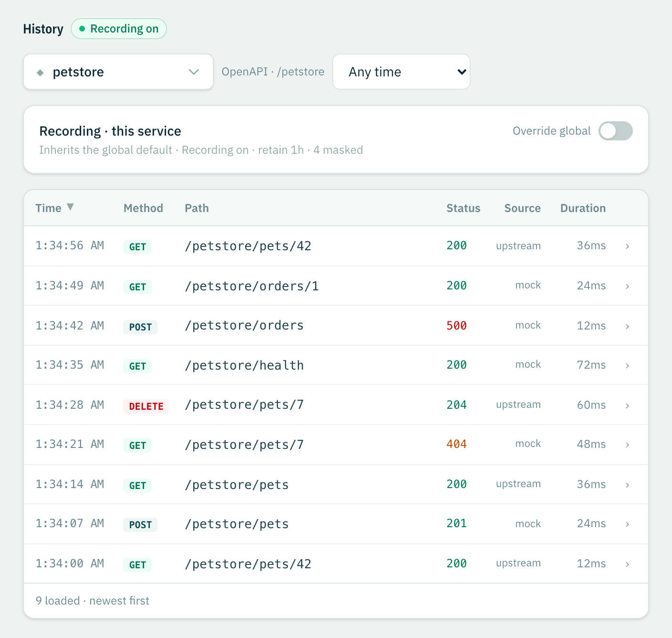Image resolution: width=672 pixels, height=638 pixels.
Task: Click the 204 status code
Action: click(457, 405)
